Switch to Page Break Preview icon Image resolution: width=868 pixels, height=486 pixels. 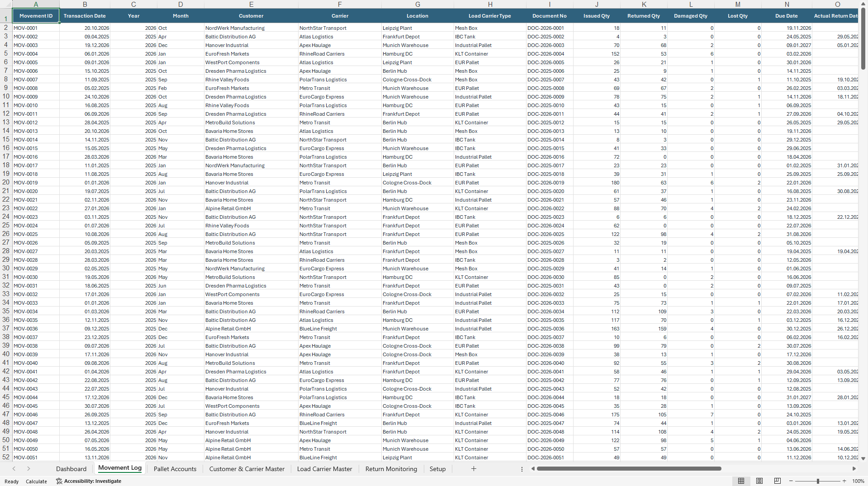(777, 481)
